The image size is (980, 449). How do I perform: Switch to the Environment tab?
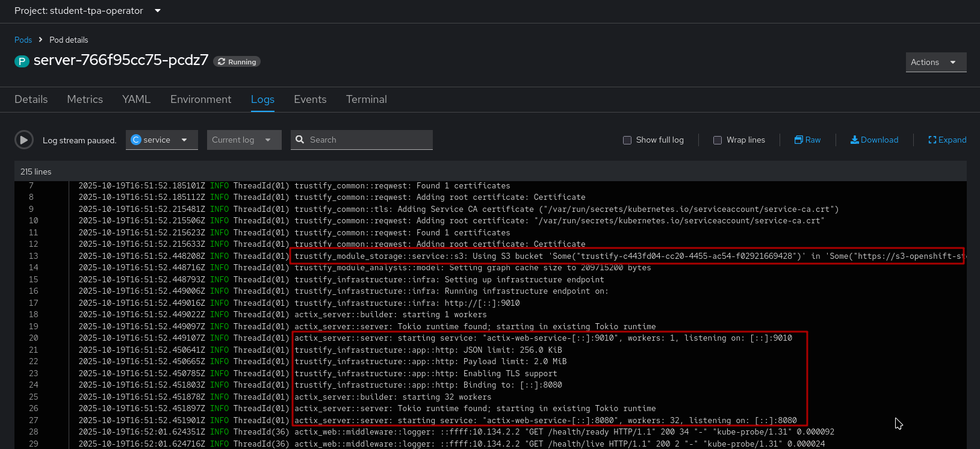(x=200, y=99)
